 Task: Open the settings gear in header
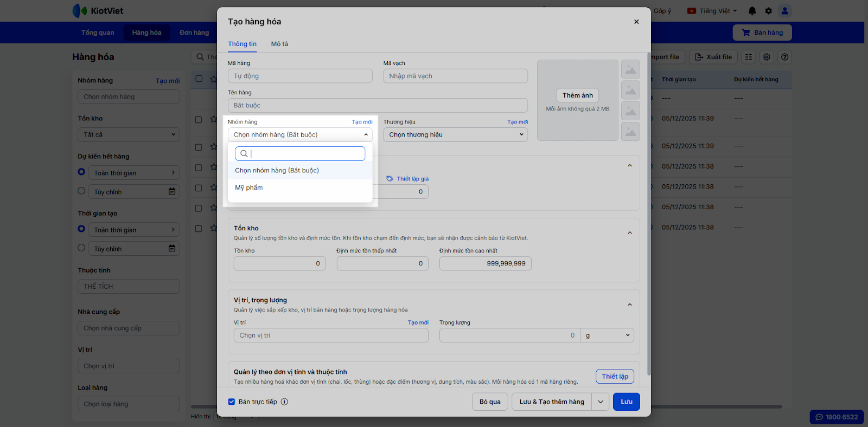(x=768, y=11)
